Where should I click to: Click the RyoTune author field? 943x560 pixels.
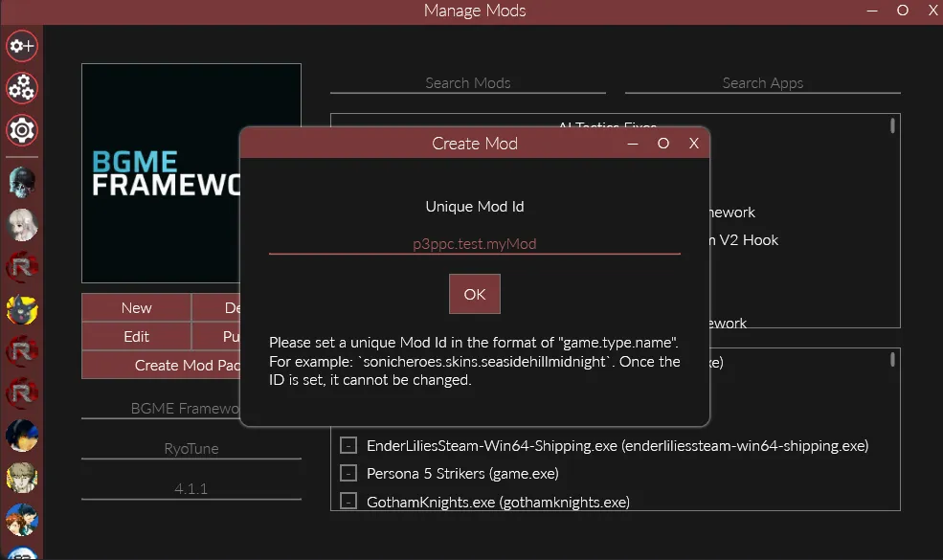[191, 449]
